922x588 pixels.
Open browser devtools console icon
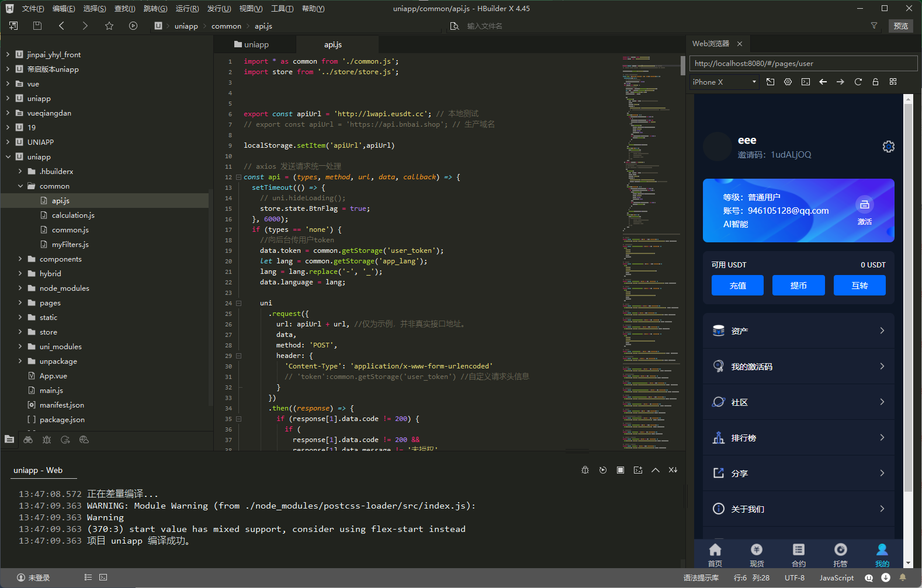click(806, 82)
